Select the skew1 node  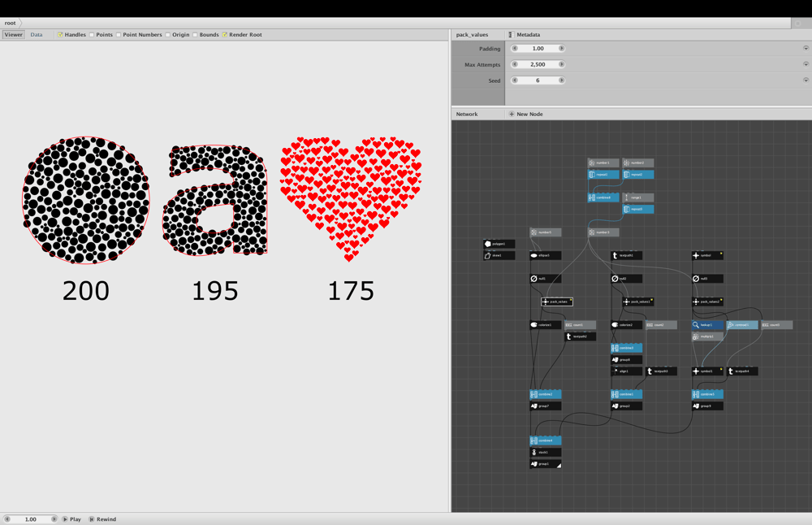coord(499,255)
